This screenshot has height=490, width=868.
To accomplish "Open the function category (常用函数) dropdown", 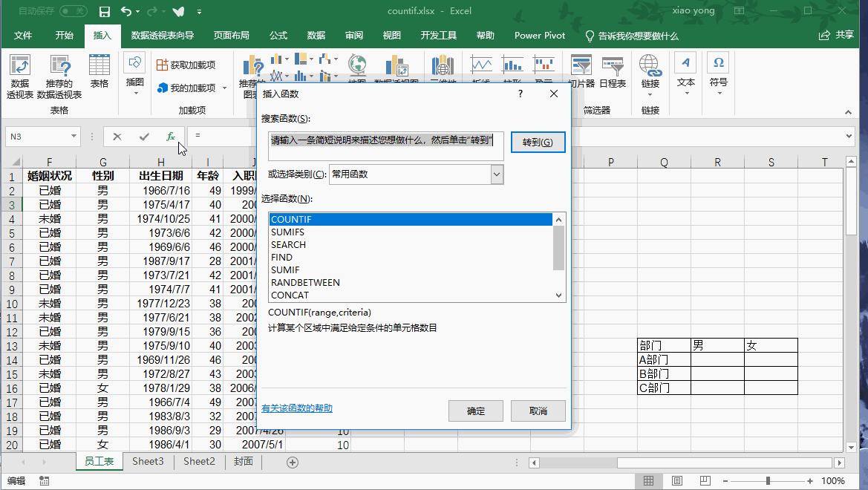I will [x=497, y=174].
